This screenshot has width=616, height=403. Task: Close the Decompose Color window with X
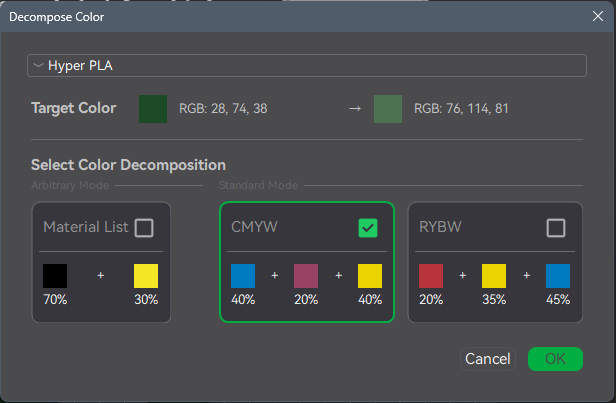pos(598,16)
